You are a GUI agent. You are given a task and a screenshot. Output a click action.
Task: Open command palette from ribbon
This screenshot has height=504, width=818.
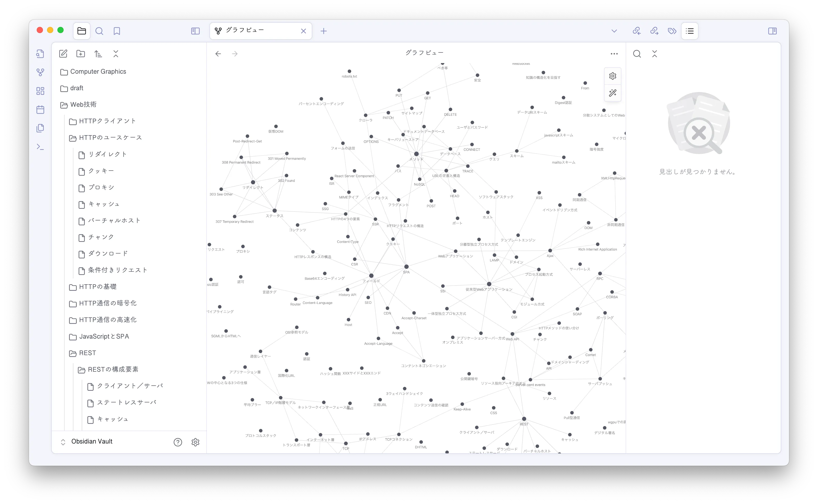(x=40, y=147)
